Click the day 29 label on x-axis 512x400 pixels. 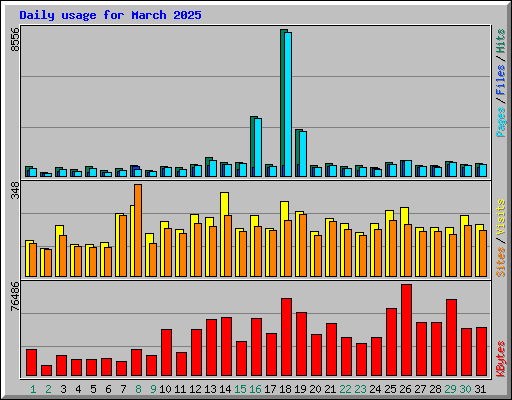click(x=450, y=389)
